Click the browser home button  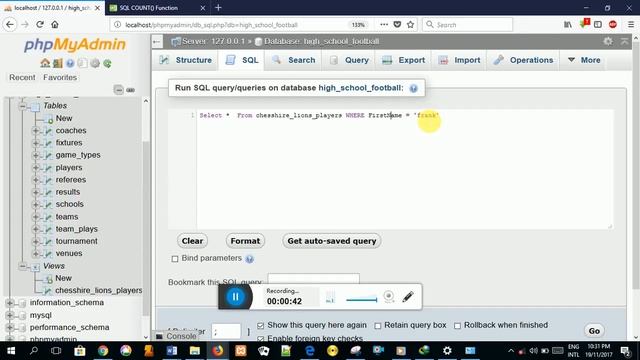[55, 24]
